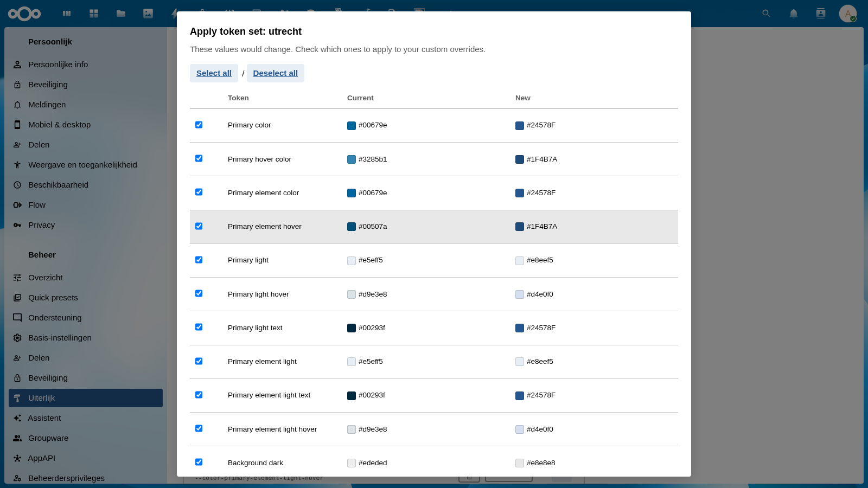
Task: Click the 'Apply token set: utrecht' heading
Action: click(246, 31)
